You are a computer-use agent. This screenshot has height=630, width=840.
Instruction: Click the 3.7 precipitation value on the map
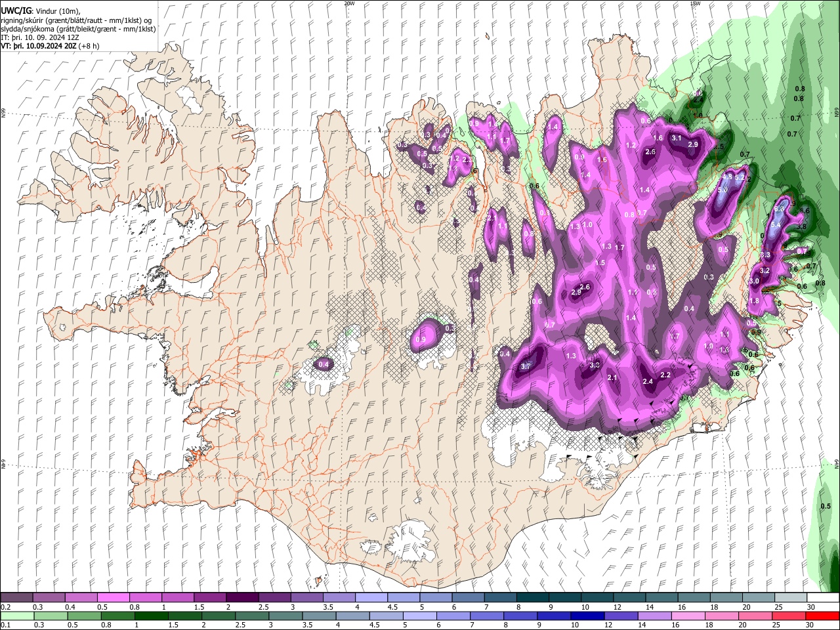tap(525, 366)
